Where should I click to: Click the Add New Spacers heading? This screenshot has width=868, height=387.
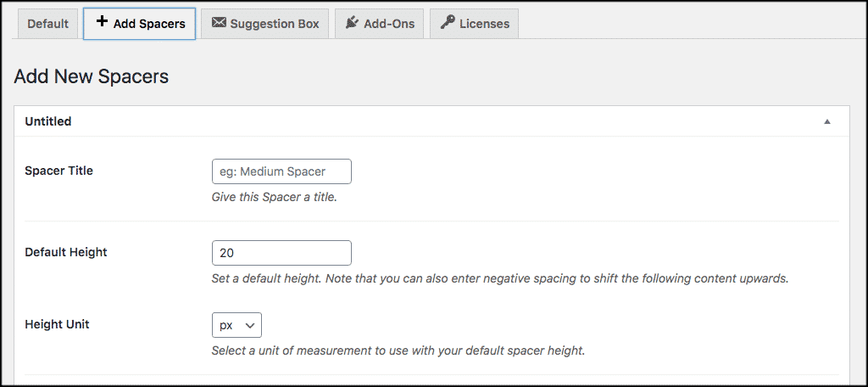[x=92, y=76]
